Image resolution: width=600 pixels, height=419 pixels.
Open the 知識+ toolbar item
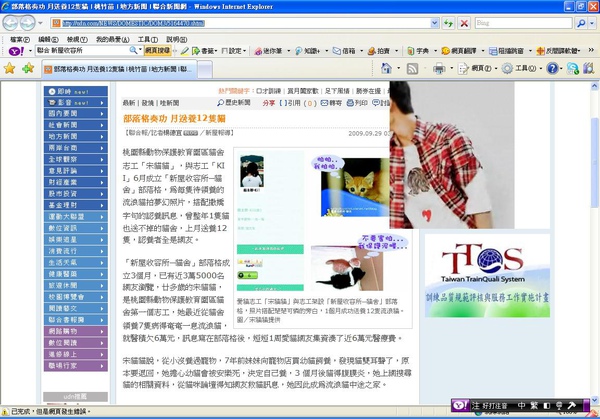[308, 51]
